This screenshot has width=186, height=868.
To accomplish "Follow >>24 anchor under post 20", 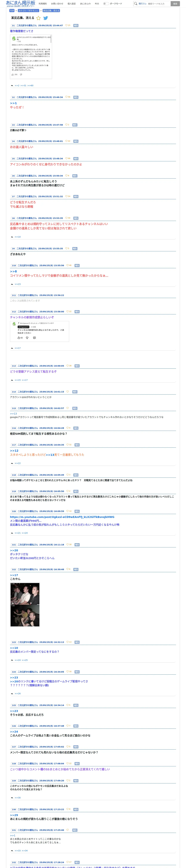I will (25, 533).
